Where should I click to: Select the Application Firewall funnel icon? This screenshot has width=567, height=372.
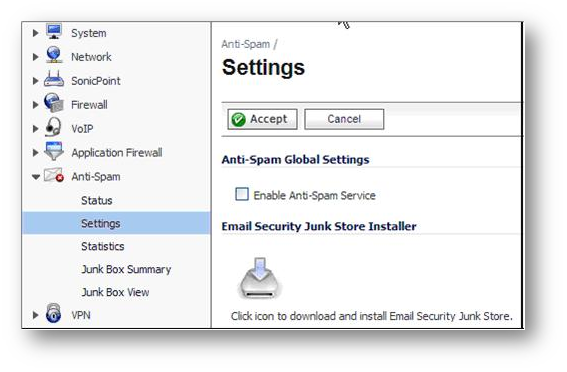54,151
